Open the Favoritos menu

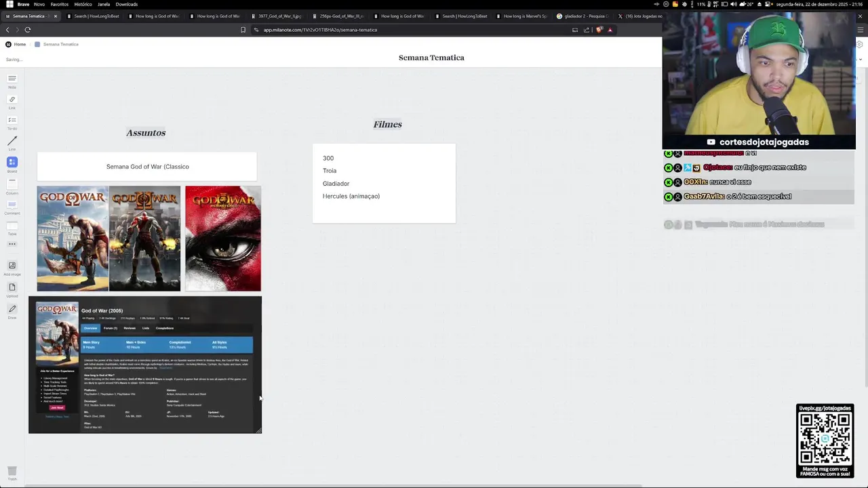[x=60, y=4]
